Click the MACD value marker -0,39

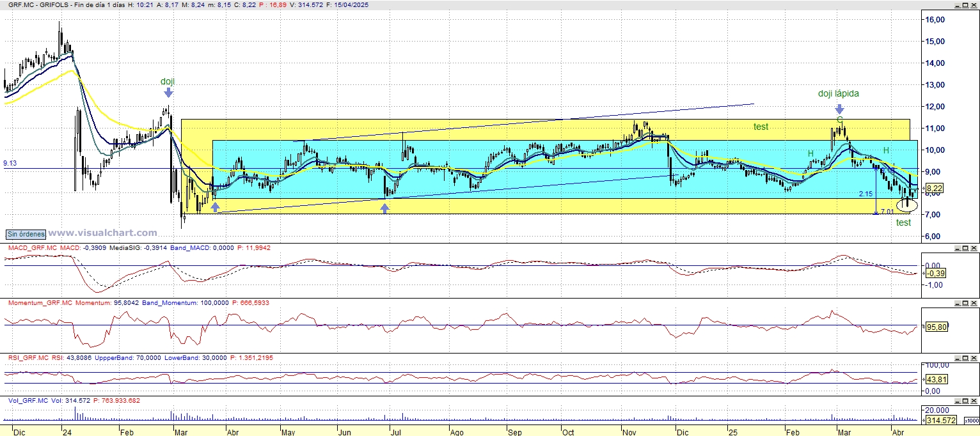937,274
